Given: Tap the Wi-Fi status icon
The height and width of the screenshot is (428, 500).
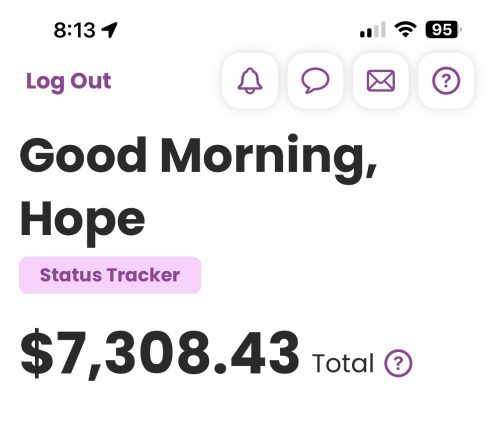Looking at the screenshot, I should [x=405, y=29].
